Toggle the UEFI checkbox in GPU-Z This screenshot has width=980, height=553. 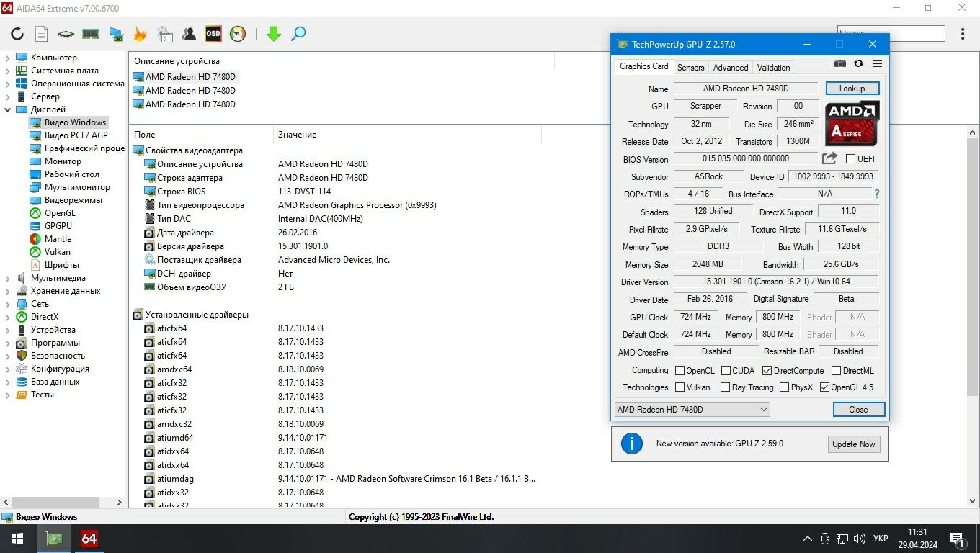pos(850,159)
